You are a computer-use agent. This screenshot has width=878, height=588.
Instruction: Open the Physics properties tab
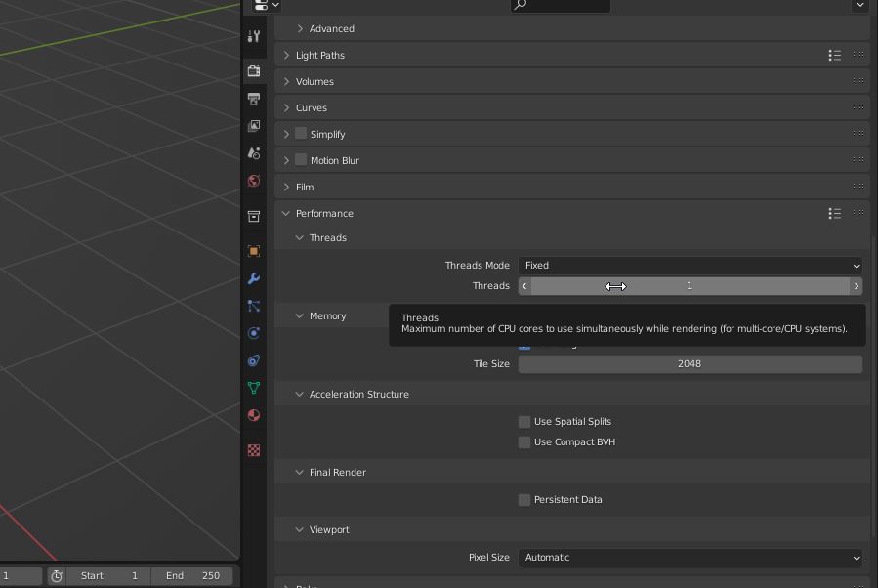point(254,333)
